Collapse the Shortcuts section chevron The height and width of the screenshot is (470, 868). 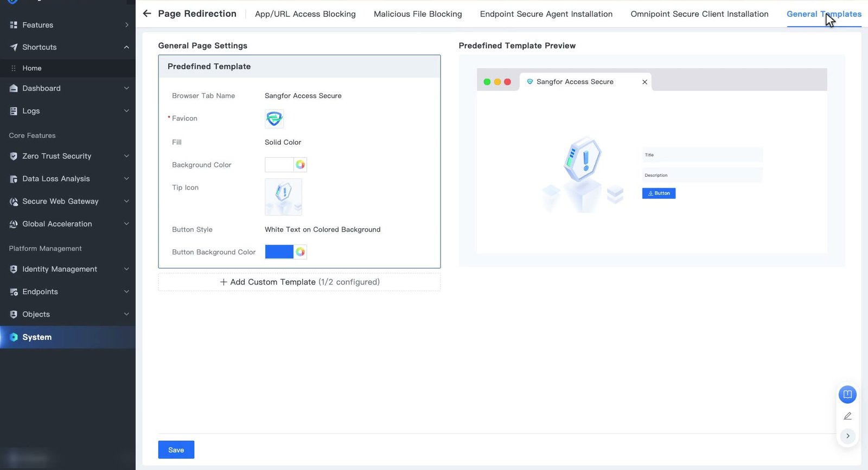pyautogui.click(x=126, y=47)
